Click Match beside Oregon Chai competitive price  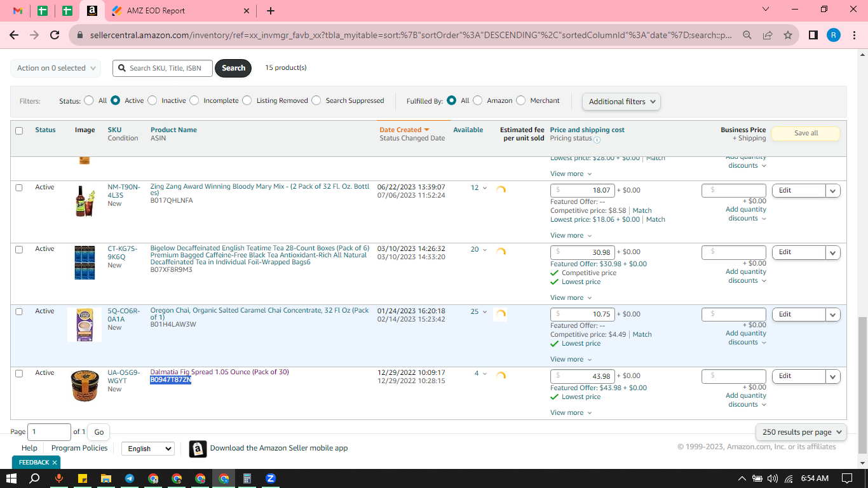tap(642, 334)
